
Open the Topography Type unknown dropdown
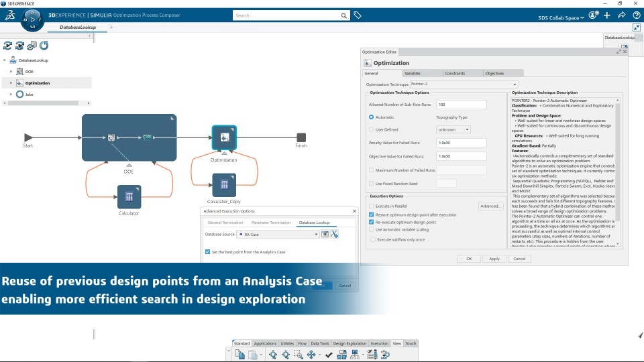(453, 129)
